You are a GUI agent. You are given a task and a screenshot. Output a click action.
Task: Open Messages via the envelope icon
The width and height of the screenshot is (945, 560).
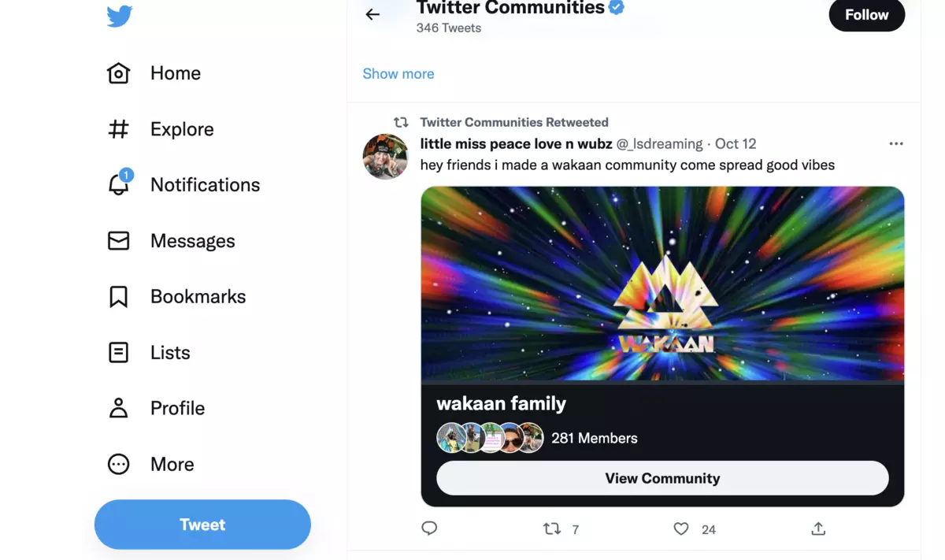point(118,240)
